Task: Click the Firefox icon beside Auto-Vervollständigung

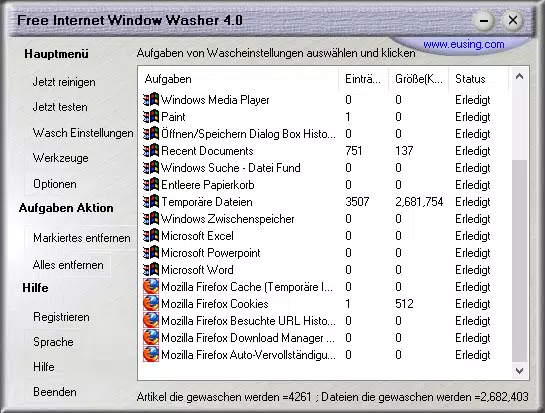Action: (x=151, y=355)
